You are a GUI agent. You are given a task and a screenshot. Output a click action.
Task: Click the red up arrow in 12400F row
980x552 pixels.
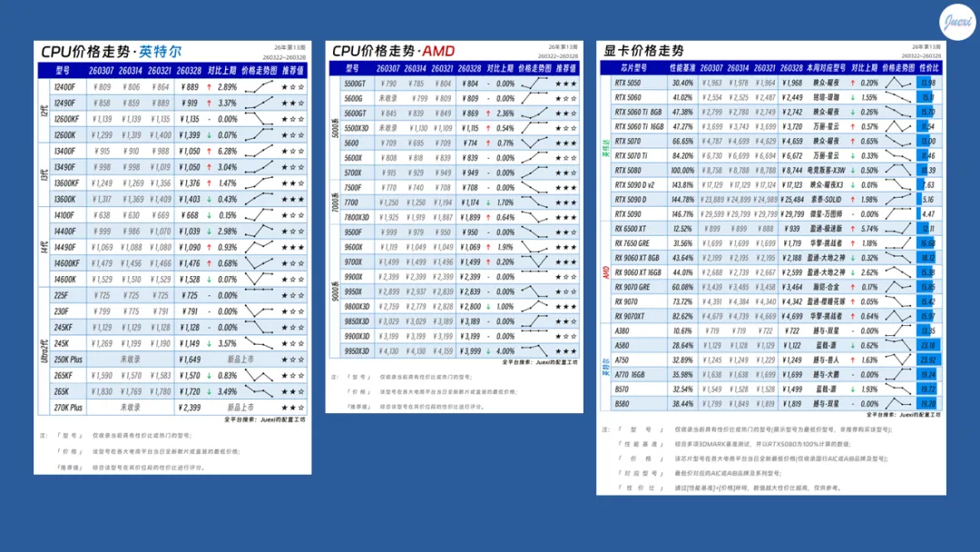(x=209, y=87)
